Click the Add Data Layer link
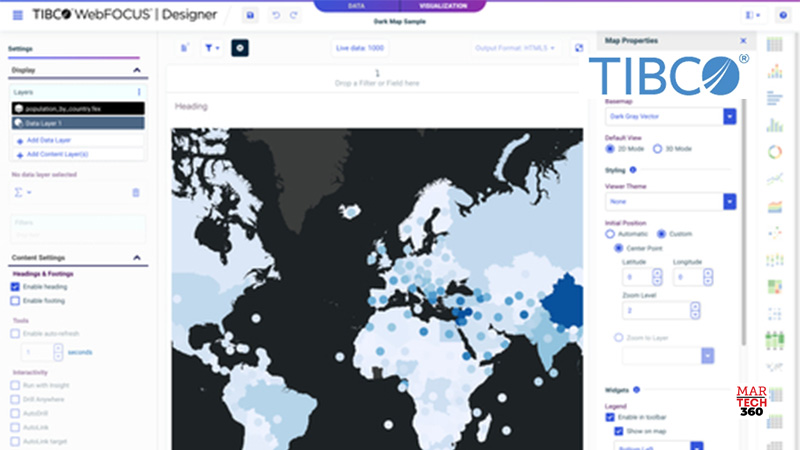Viewport: 800px width, 450px height. 48,140
